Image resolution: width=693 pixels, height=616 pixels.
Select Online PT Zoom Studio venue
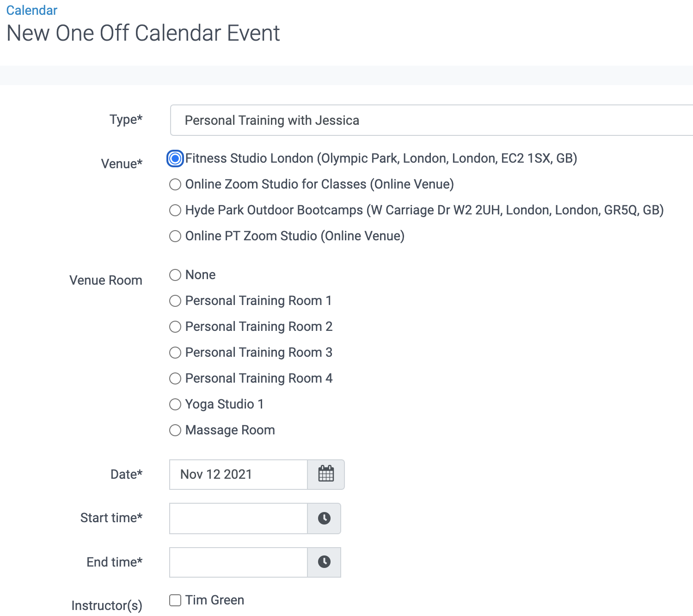[175, 236]
